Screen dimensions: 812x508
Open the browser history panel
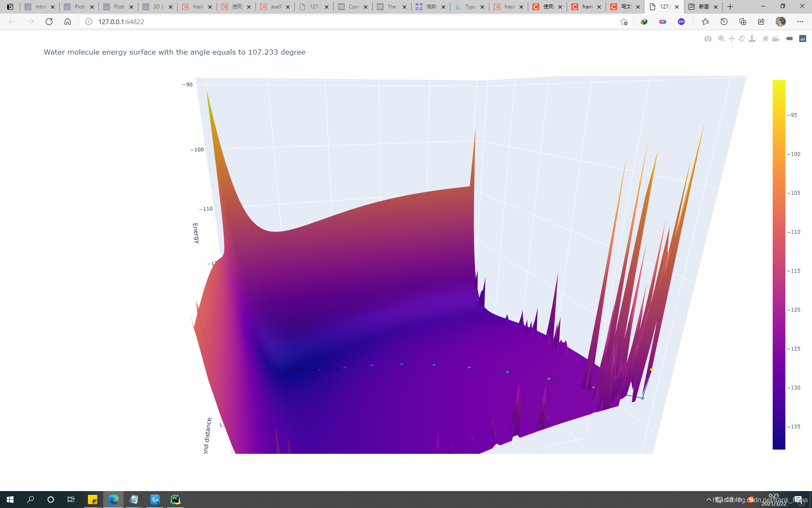tap(724, 22)
